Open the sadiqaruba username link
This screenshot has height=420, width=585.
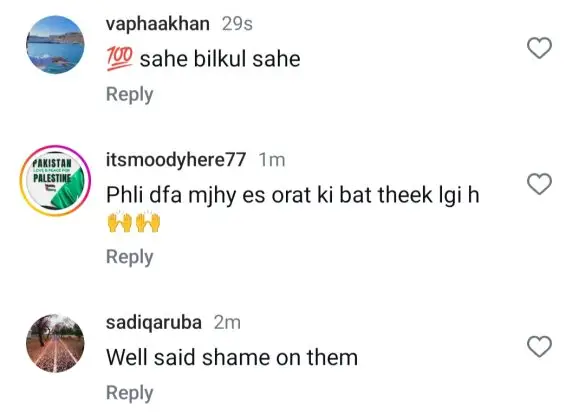(154, 322)
